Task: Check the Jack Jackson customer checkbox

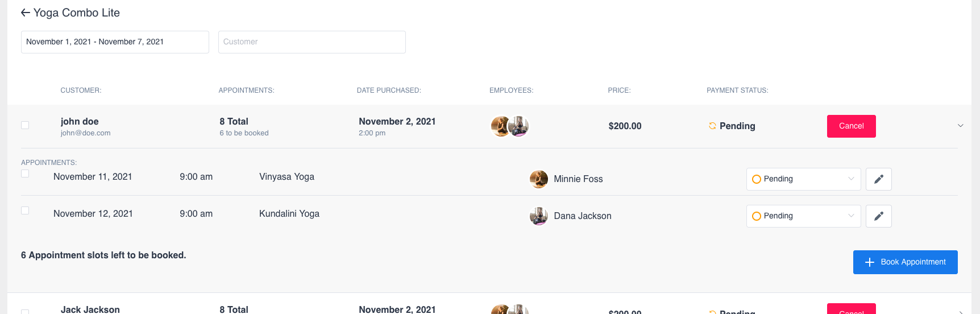Action: coord(25,311)
